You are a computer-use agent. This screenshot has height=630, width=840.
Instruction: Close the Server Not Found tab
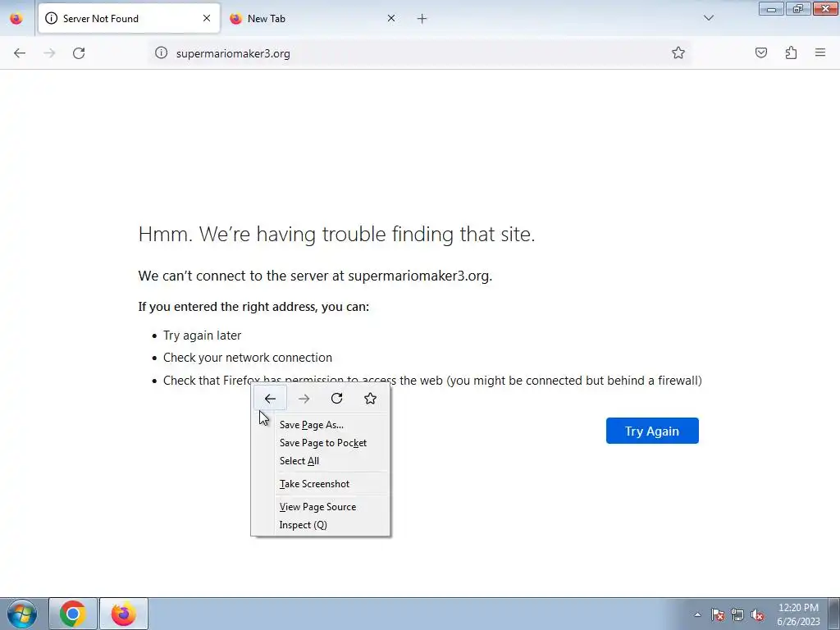coord(207,18)
